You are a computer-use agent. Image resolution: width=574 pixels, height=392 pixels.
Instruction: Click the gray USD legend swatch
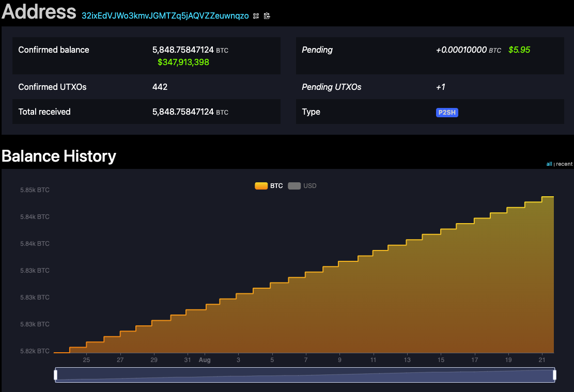[294, 186]
